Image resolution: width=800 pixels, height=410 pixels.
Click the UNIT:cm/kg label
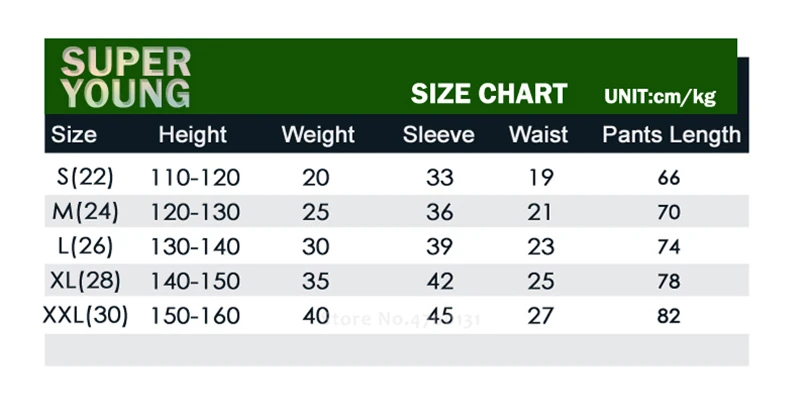[660, 96]
